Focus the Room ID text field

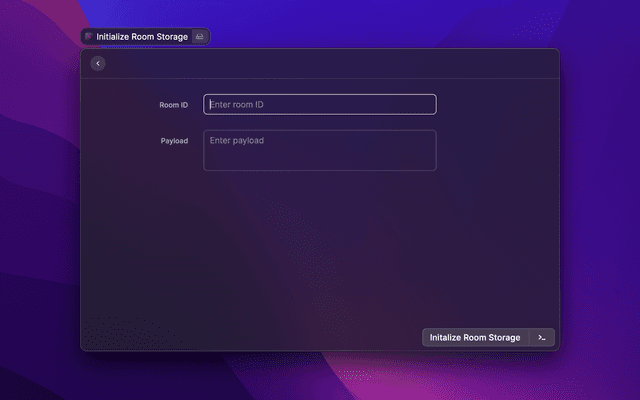click(x=320, y=104)
